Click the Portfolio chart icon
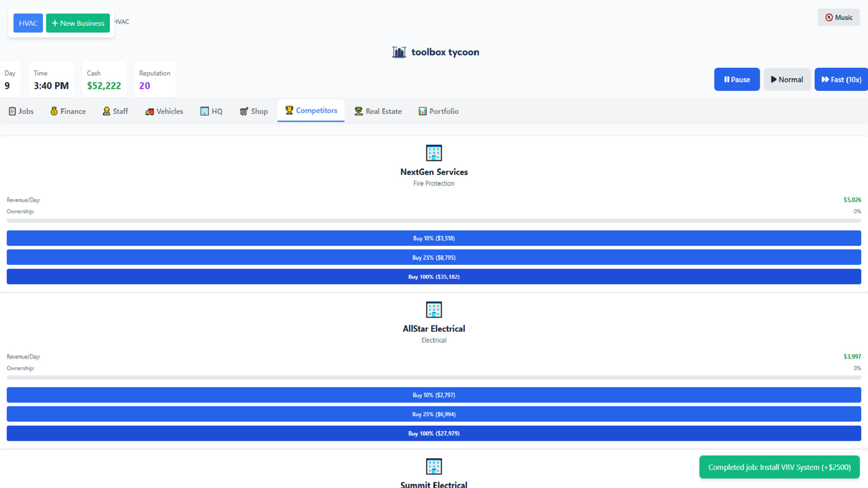 point(423,111)
